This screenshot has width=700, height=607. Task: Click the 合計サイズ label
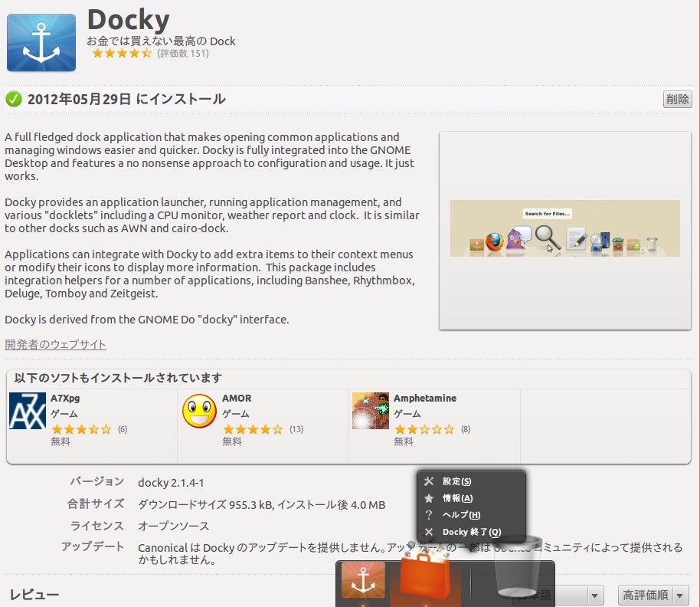click(x=96, y=504)
